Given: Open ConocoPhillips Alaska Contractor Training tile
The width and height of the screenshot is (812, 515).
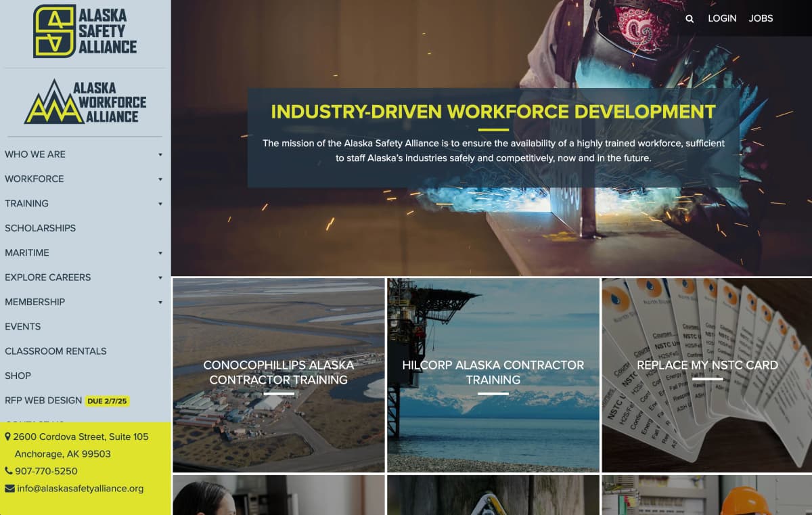Looking at the screenshot, I should point(279,375).
